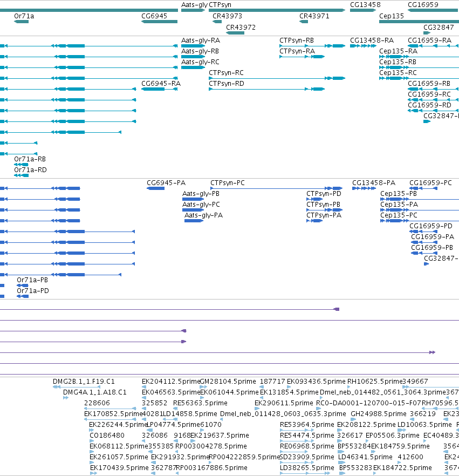Select the CG16959-RA transcript label

click(x=429, y=40)
